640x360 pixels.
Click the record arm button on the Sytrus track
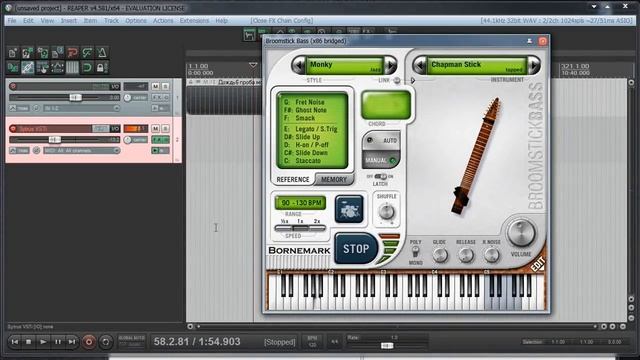pos(13,129)
